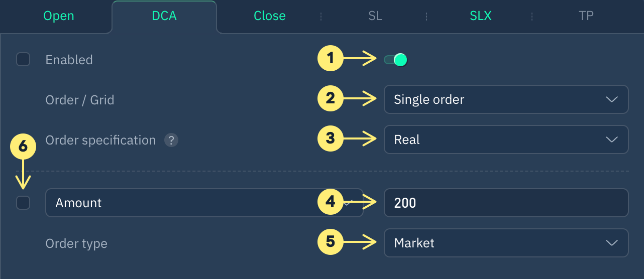Turn off the Enabled toggle switch

pos(395,60)
